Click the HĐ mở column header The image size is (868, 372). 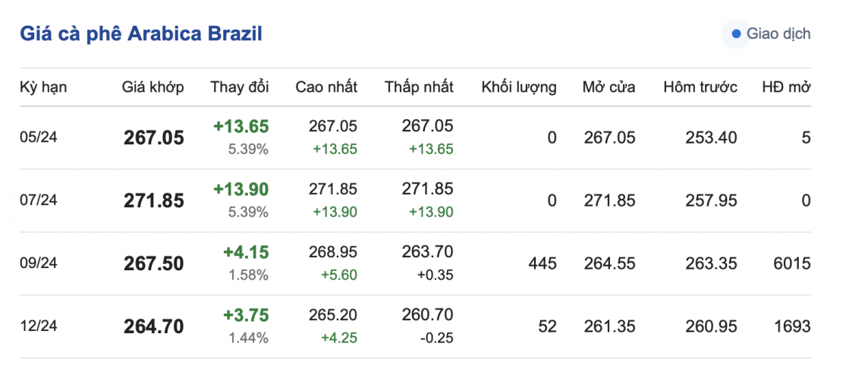786,87
